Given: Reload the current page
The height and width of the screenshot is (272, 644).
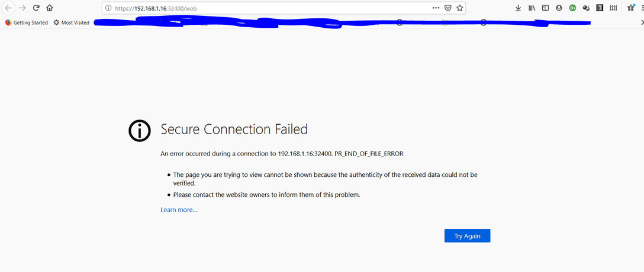Looking at the screenshot, I should pos(36,8).
